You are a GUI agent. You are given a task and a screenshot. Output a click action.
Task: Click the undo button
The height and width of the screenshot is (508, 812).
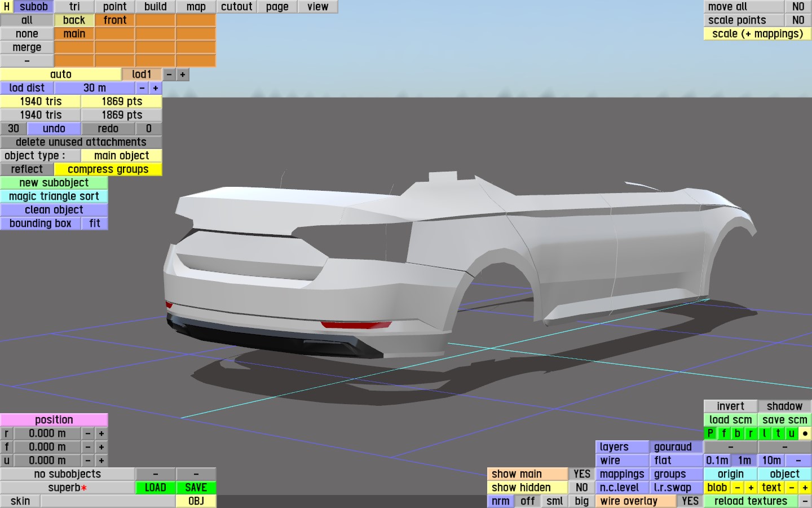pyautogui.click(x=54, y=129)
